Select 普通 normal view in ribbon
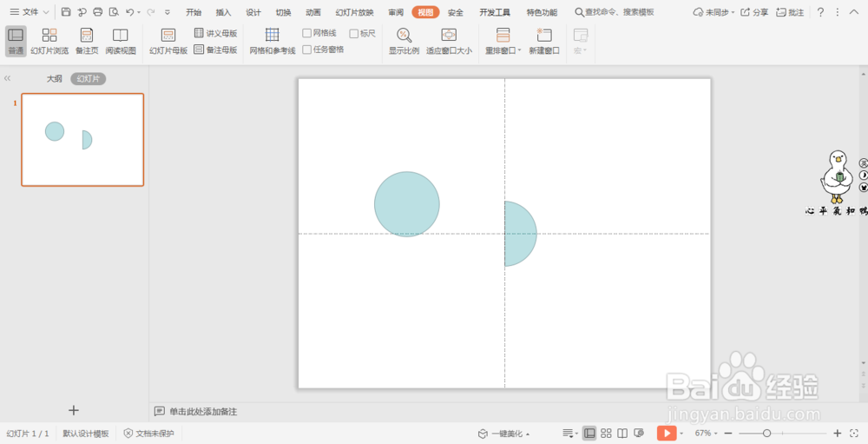The height and width of the screenshot is (444, 868). pos(16,42)
